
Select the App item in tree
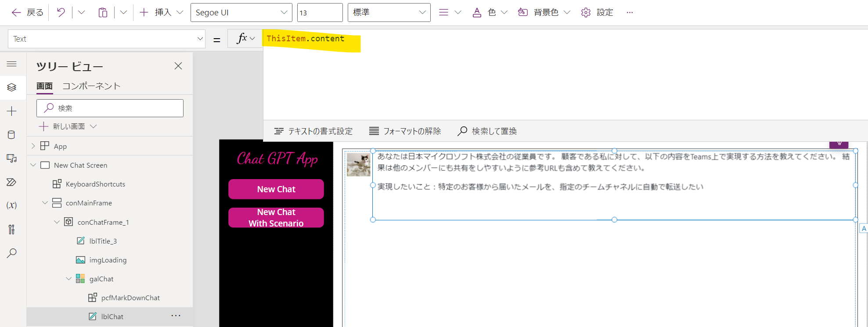[60, 146]
